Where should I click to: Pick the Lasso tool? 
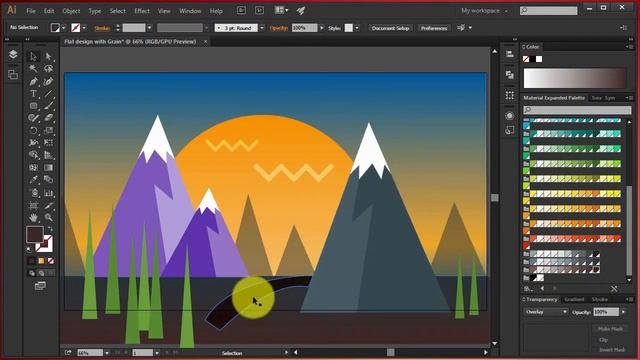pyautogui.click(x=49, y=69)
